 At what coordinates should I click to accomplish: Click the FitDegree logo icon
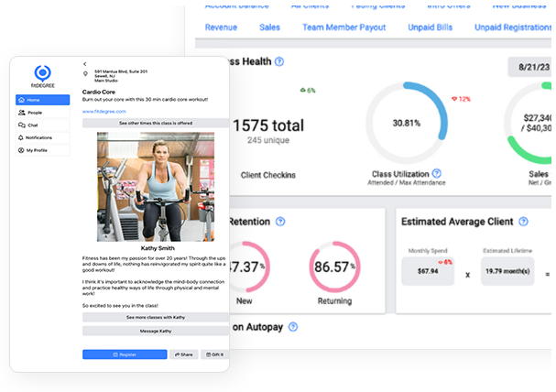[x=42, y=73]
